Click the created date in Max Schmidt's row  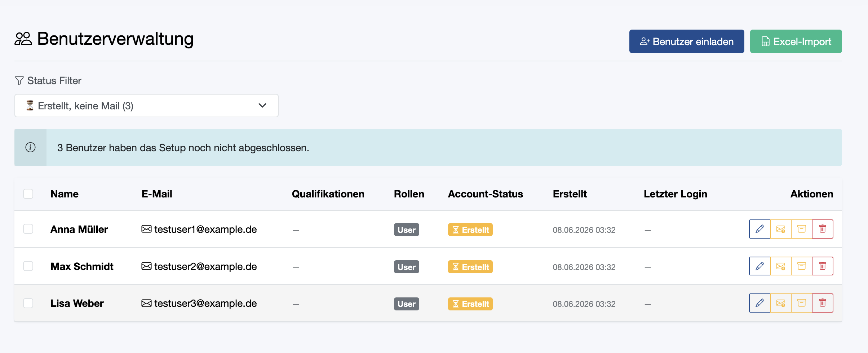(584, 267)
